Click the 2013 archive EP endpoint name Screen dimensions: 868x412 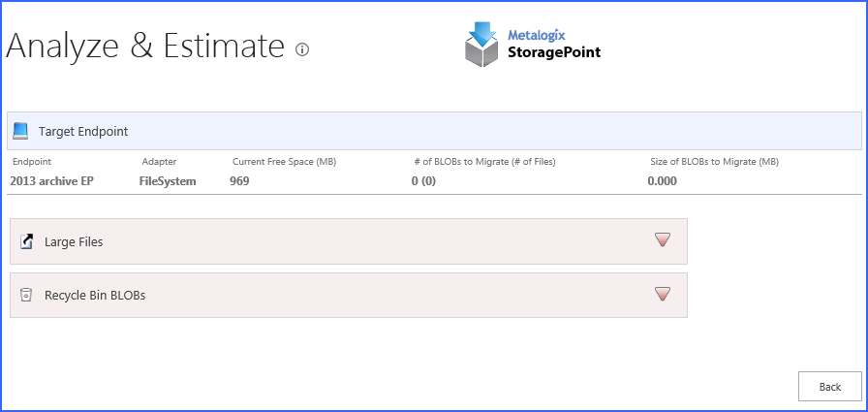coord(51,180)
